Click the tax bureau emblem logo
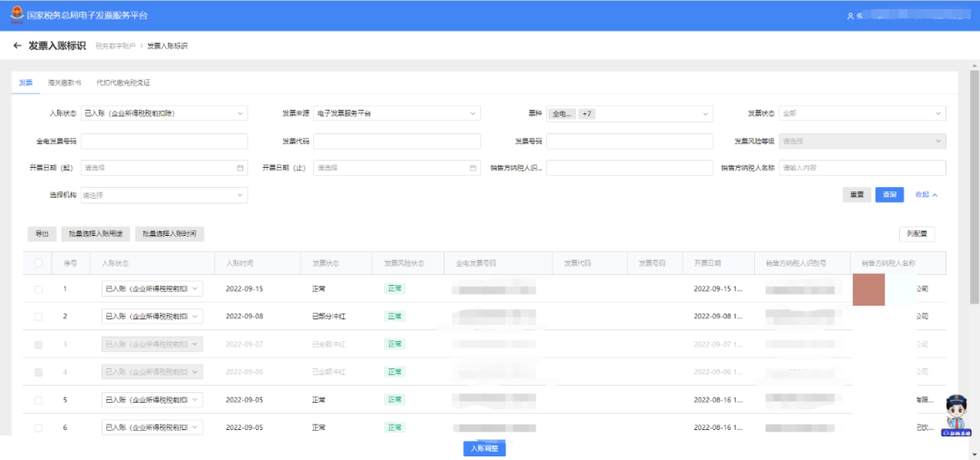The image size is (980, 460). pos(15,15)
